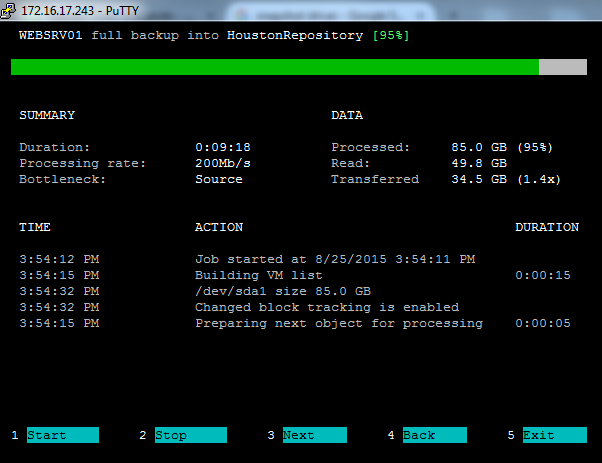Click the Duration value 0:09:18
Screen dimensions: 602x463
point(222,147)
